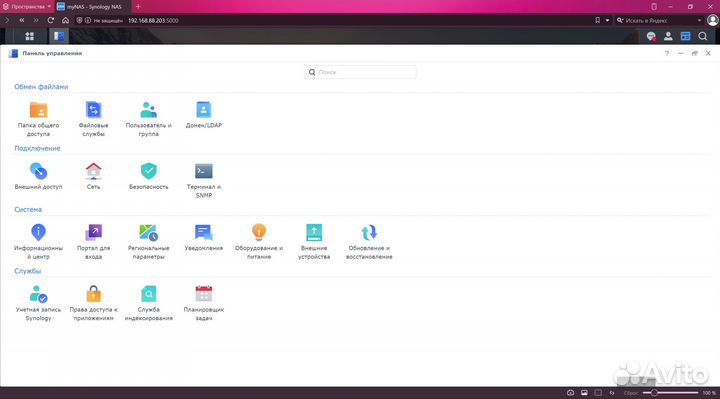Open DSM search magnifier icon
The image size is (720, 399).
click(703, 36)
